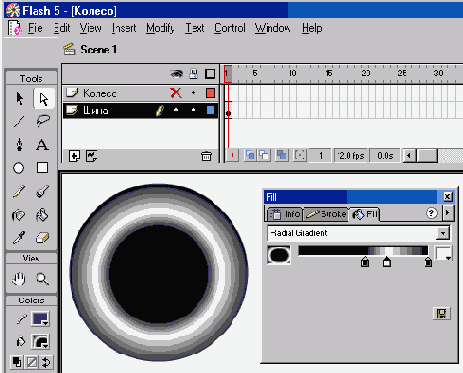
Task: Toggle lock on the Шина layer
Action: point(193,110)
